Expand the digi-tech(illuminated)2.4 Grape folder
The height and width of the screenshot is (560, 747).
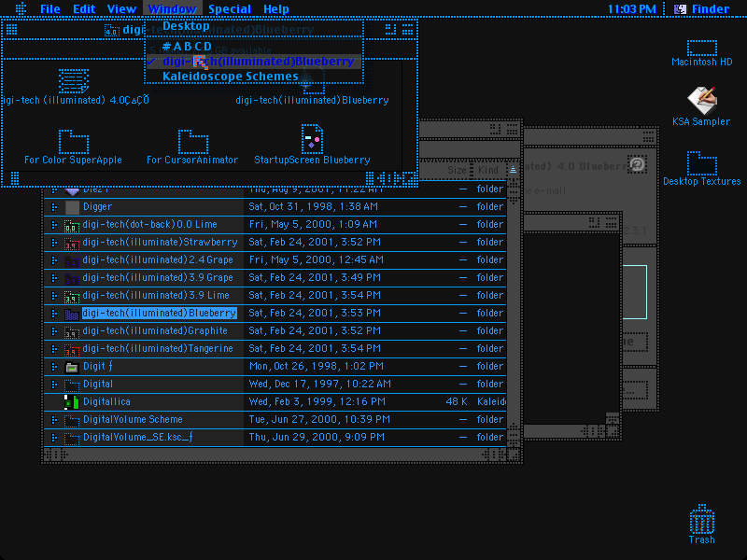coord(54,260)
